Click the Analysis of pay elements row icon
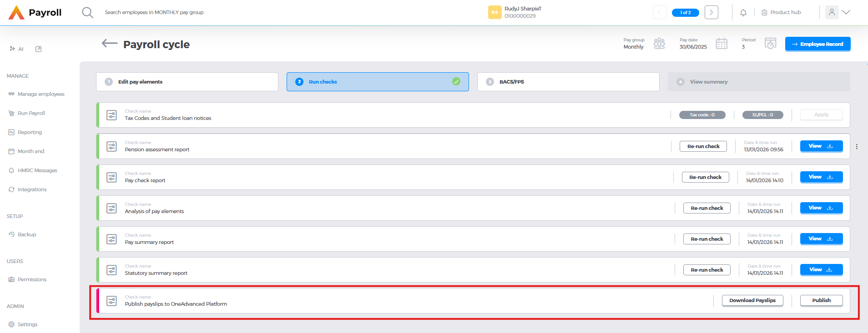Screen dimensions: 868x333 tap(111, 208)
